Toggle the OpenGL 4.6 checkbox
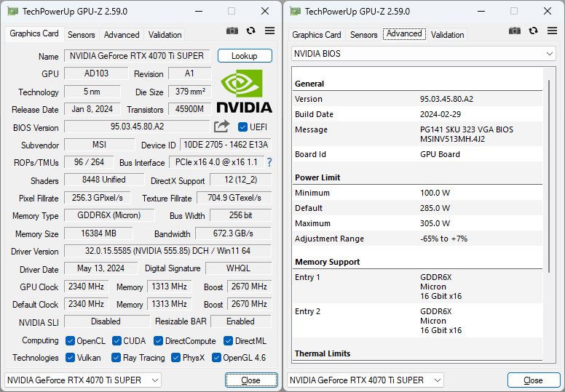The height and width of the screenshot is (392, 565). coord(216,357)
